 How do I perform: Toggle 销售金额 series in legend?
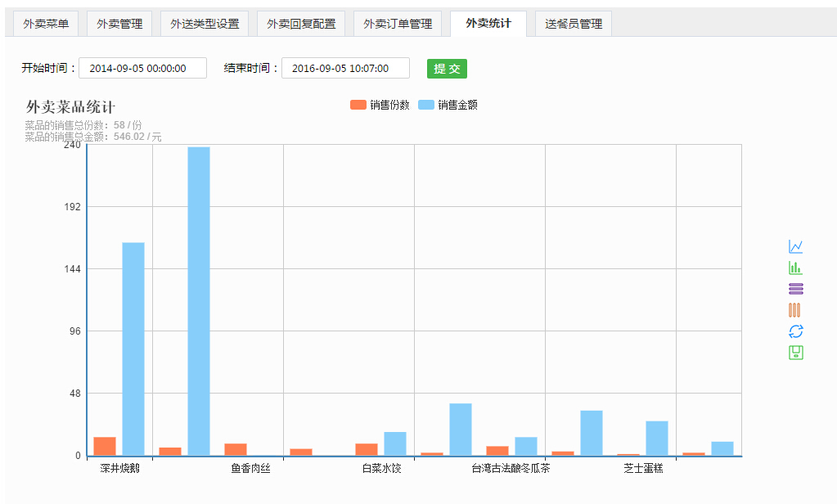pos(448,105)
